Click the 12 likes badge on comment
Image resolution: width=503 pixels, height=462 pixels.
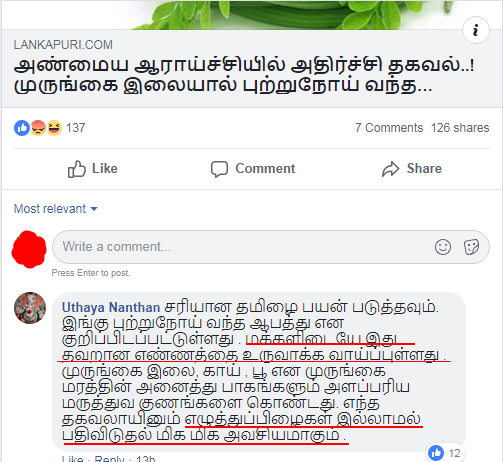[445, 453]
